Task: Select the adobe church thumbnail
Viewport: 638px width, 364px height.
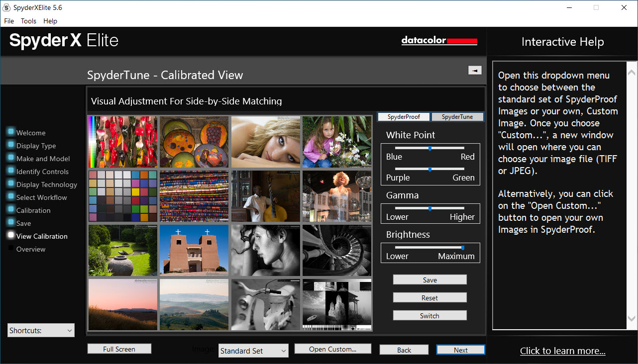Action: tap(194, 250)
